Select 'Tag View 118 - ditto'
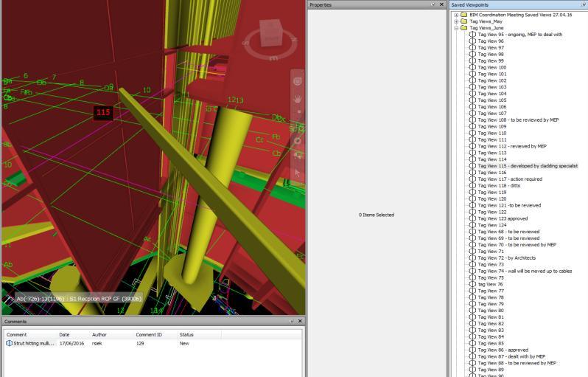This screenshot has height=377, width=588. [x=499, y=185]
